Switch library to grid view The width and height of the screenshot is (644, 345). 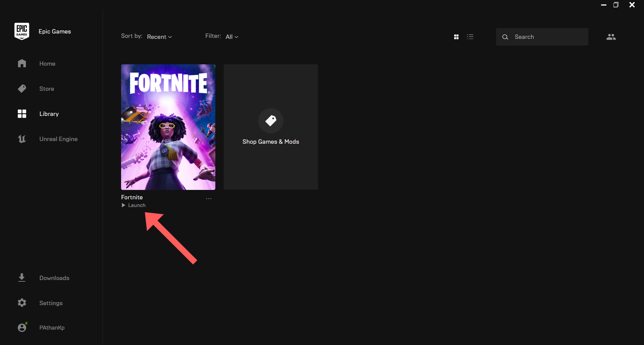pyautogui.click(x=457, y=37)
